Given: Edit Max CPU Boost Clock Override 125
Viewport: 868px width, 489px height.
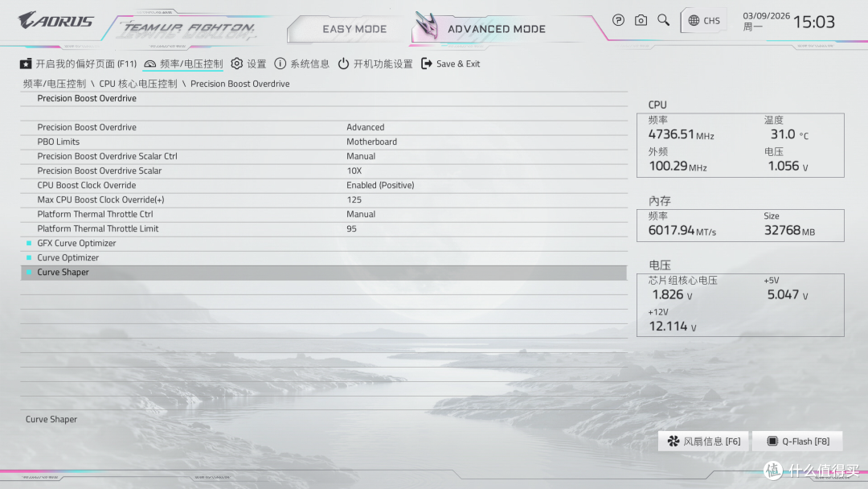Looking at the screenshot, I should click(354, 199).
